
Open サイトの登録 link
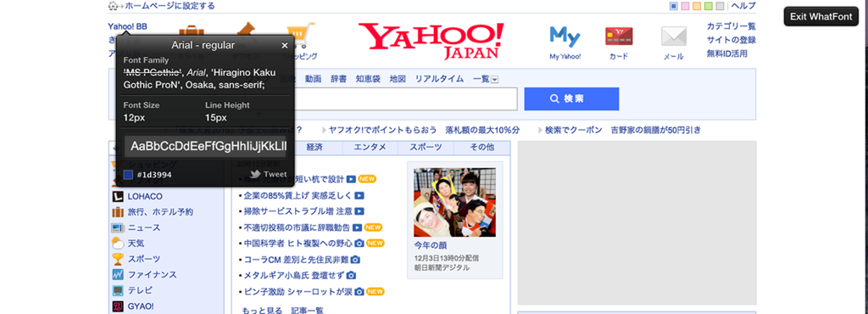click(732, 40)
